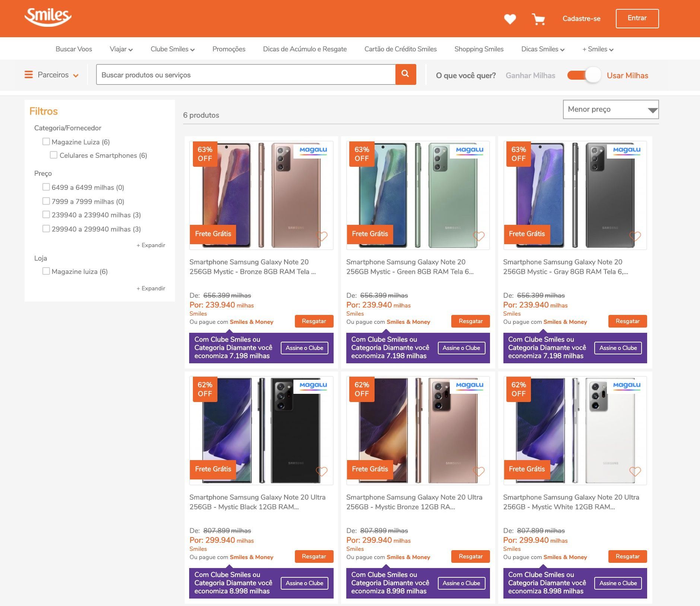Favorite the Mystic Gray Note 20 heart
Viewport: 700px width, 606px height.
[635, 236]
